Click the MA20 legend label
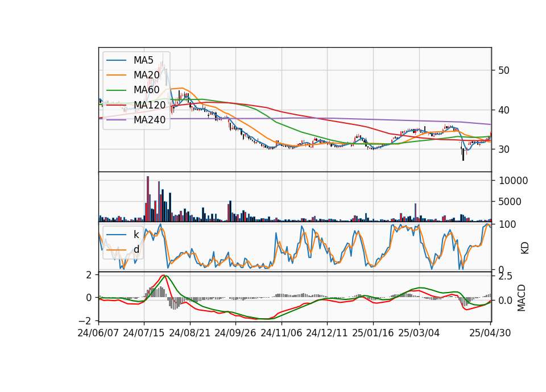546x392 pixels. (146, 75)
